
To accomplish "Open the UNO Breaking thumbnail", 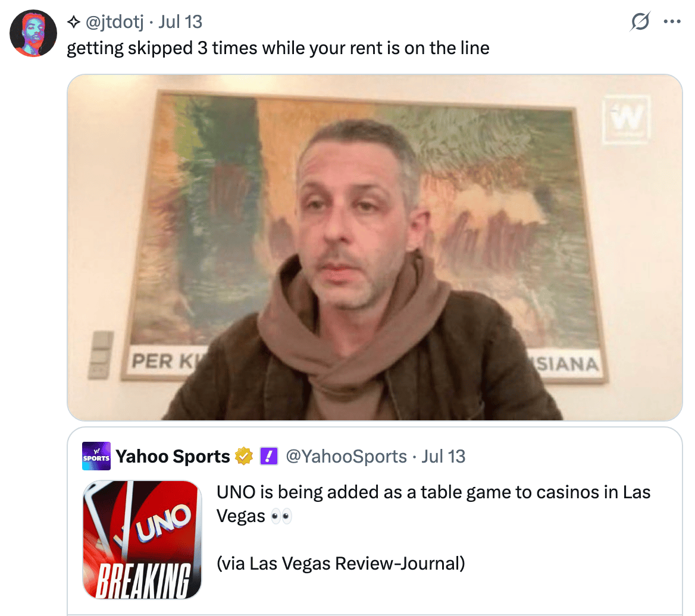I will pos(142,540).
